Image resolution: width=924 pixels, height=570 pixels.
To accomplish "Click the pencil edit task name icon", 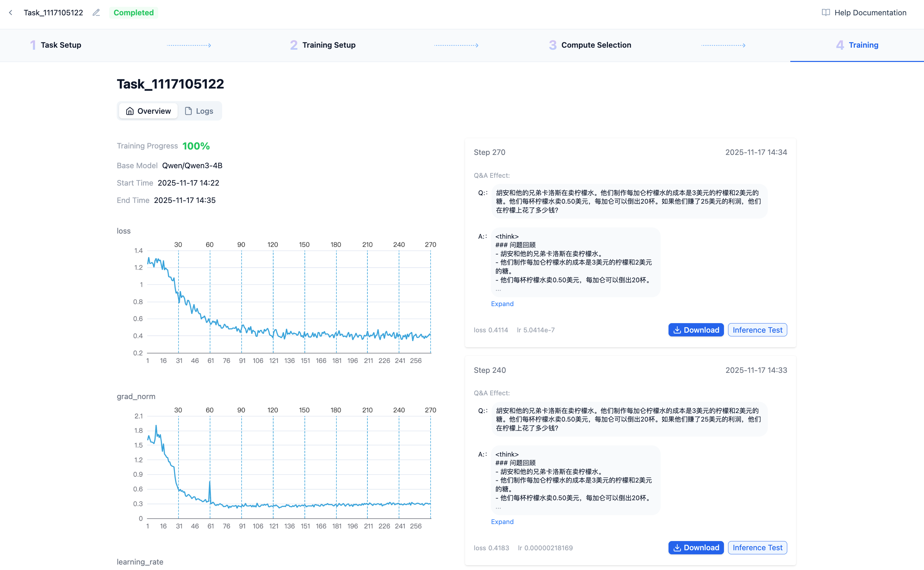I will pyautogui.click(x=96, y=13).
